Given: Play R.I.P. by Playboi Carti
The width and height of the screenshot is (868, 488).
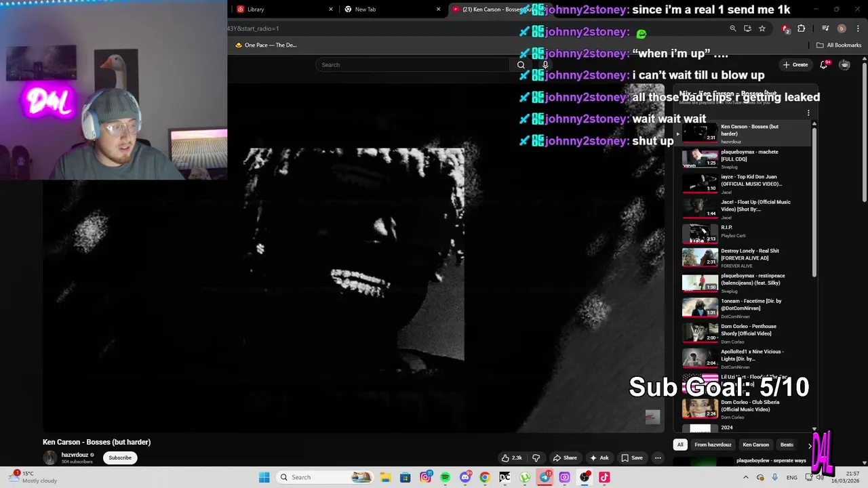Looking at the screenshot, I should pyautogui.click(x=743, y=233).
